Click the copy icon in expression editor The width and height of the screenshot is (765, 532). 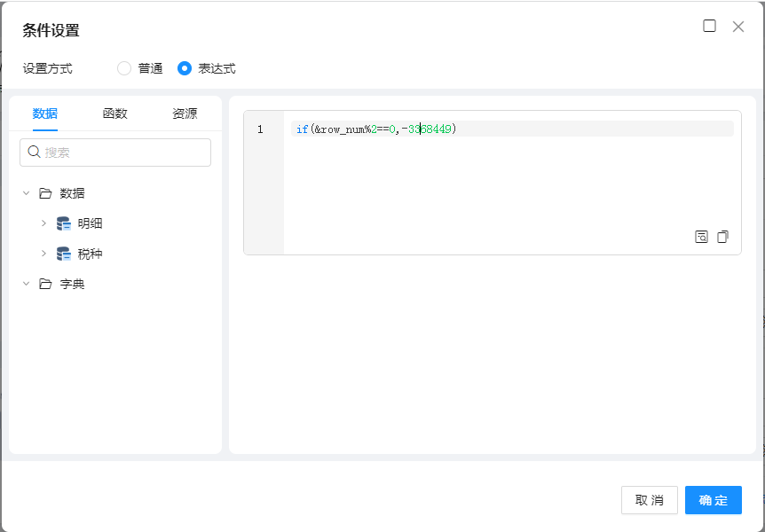click(x=722, y=237)
